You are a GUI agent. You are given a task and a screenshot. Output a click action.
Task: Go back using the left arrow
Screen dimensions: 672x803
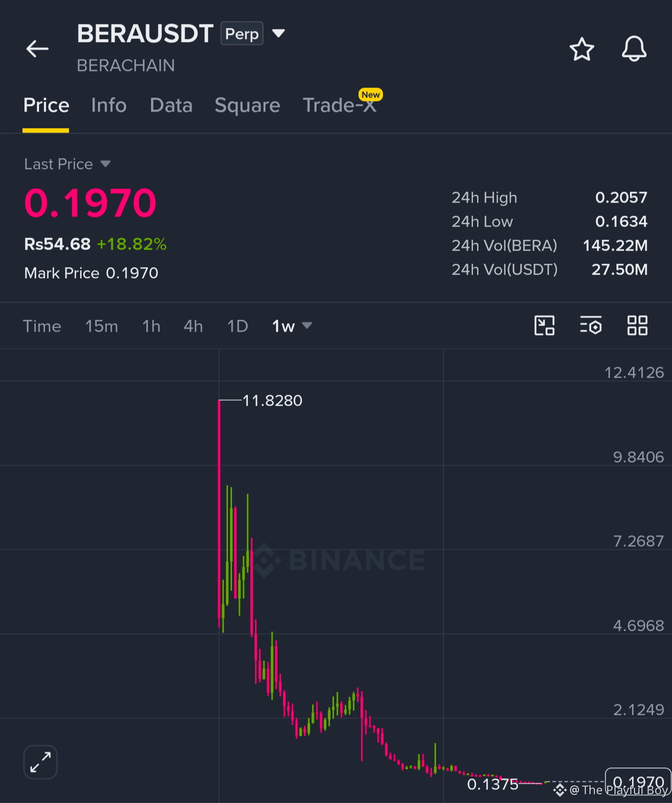coord(37,49)
